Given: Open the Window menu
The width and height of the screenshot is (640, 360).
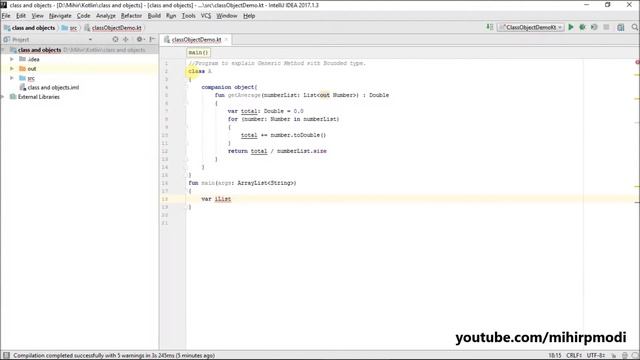Looking at the screenshot, I should coord(227,16).
